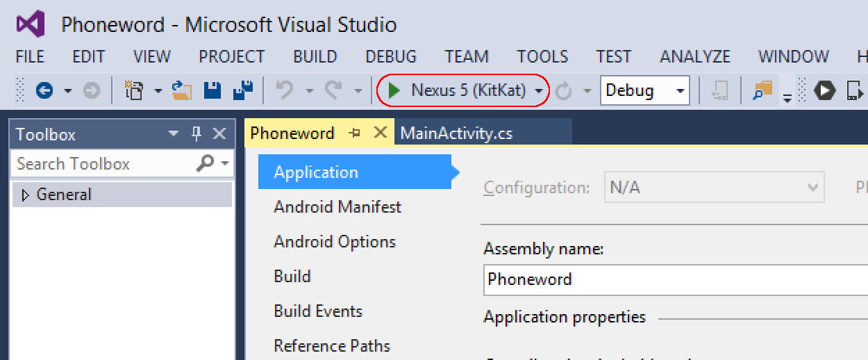Start debugging on Nexus 5 (KitKat)
868x360 pixels.
(394, 90)
